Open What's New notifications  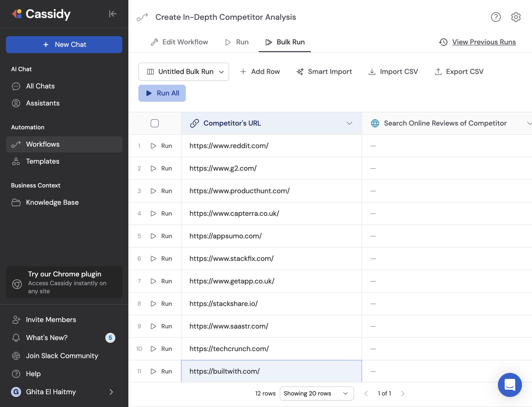[64, 338]
